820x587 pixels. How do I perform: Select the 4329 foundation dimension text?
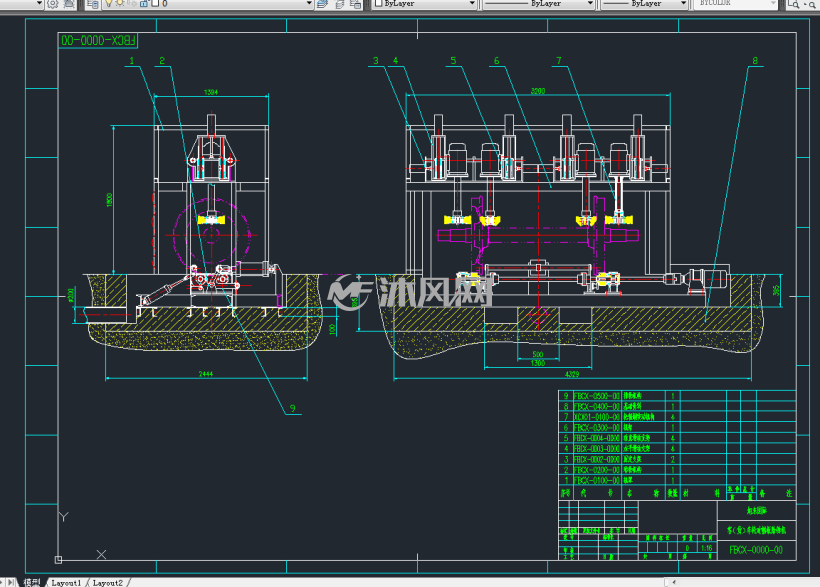click(x=572, y=374)
